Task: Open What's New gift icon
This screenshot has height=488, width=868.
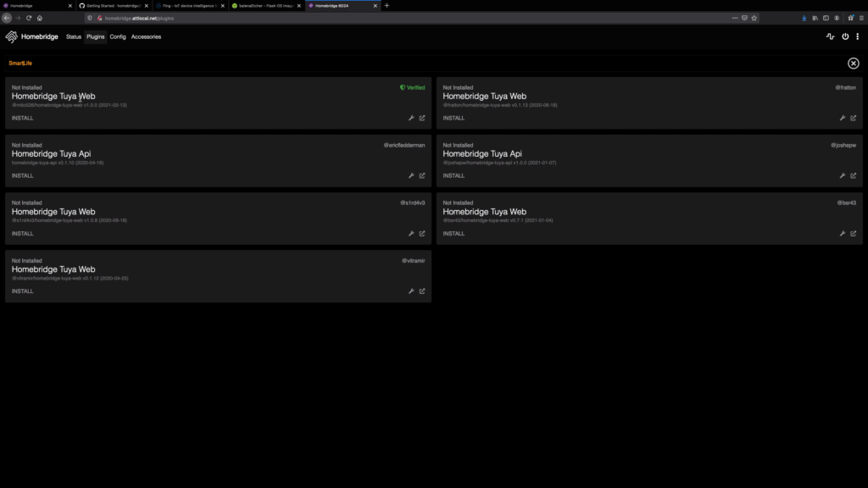Action: [x=851, y=19]
